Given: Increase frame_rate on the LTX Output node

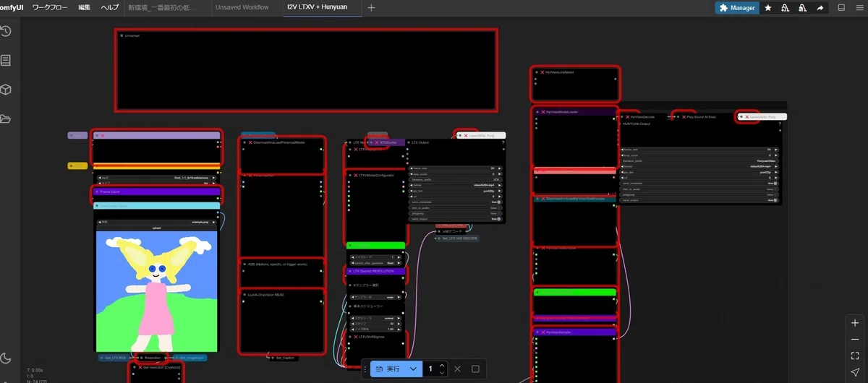Looking at the screenshot, I should pos(501,168).
